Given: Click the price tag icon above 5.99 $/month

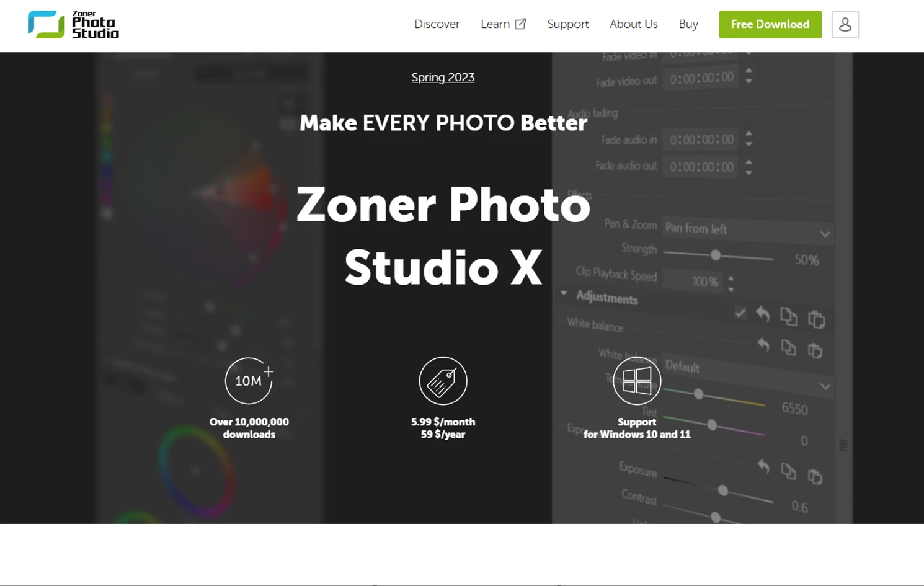Looking at the screenshot, I should point(443,380).
